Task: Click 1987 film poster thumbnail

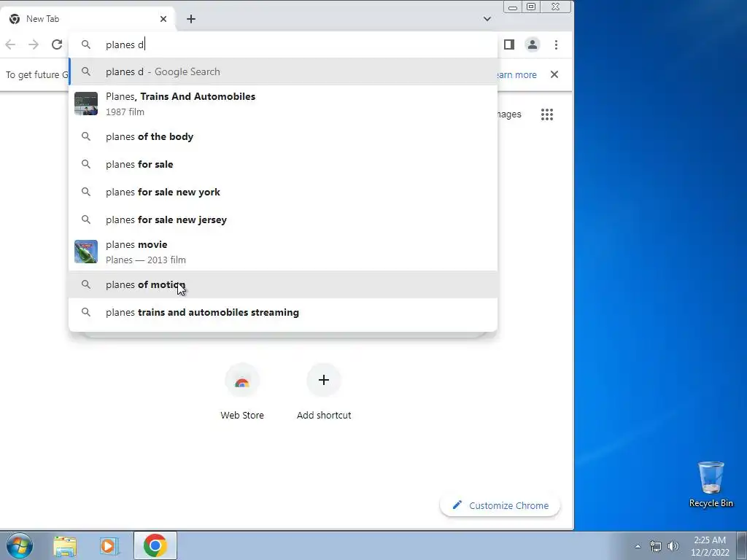Action: [x=86, y=104]
